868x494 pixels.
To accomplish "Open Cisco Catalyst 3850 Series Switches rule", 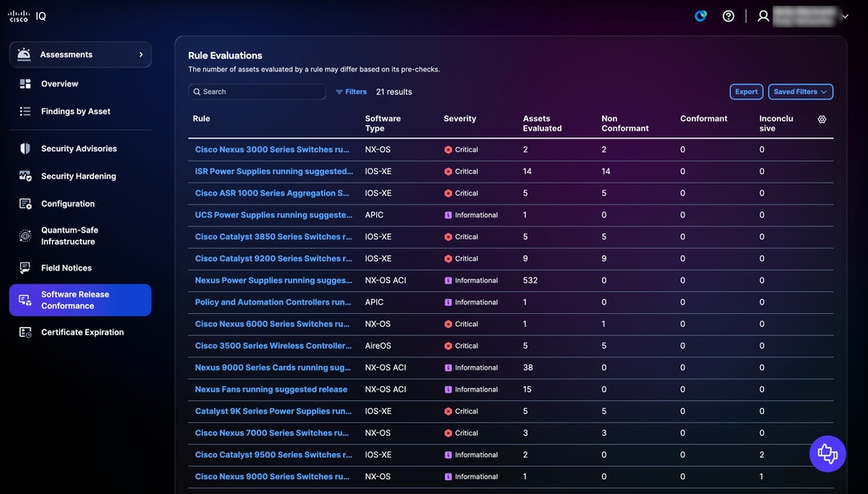I will 274,237.
